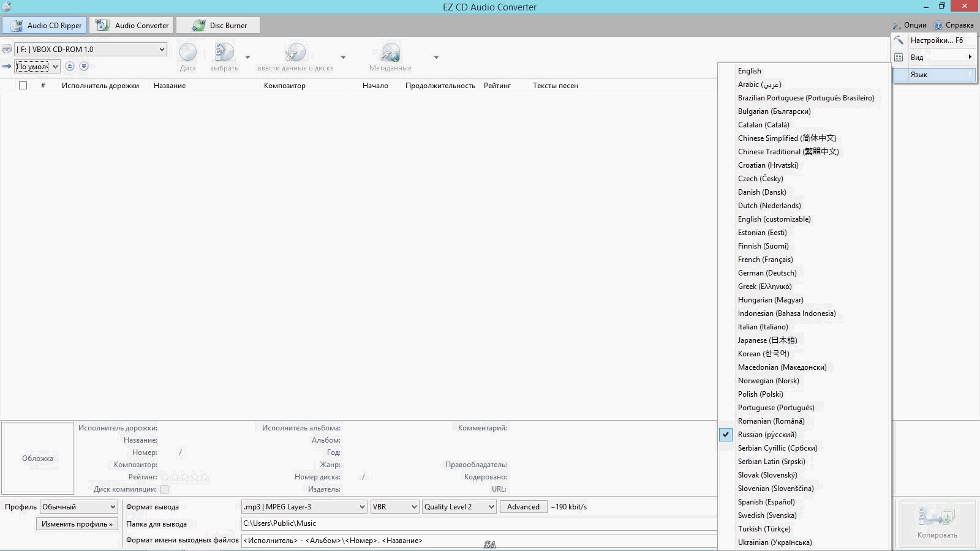Click the Диск disc icon
The image size is (980, 551).
tap(188, 57)
